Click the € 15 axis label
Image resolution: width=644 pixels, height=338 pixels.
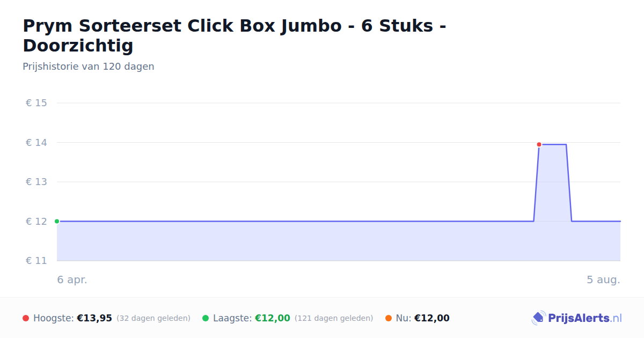click(x=36, y=102)
